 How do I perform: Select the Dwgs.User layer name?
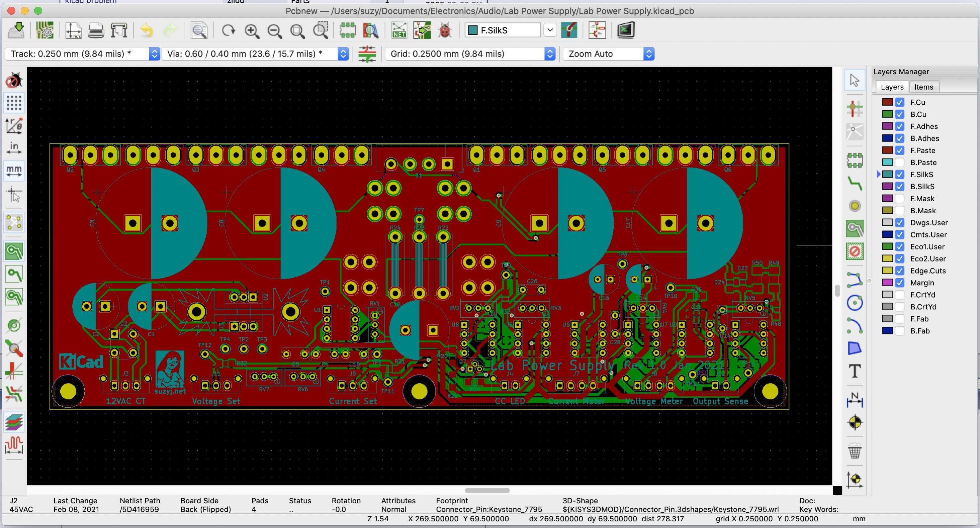[x=929, y=223]
